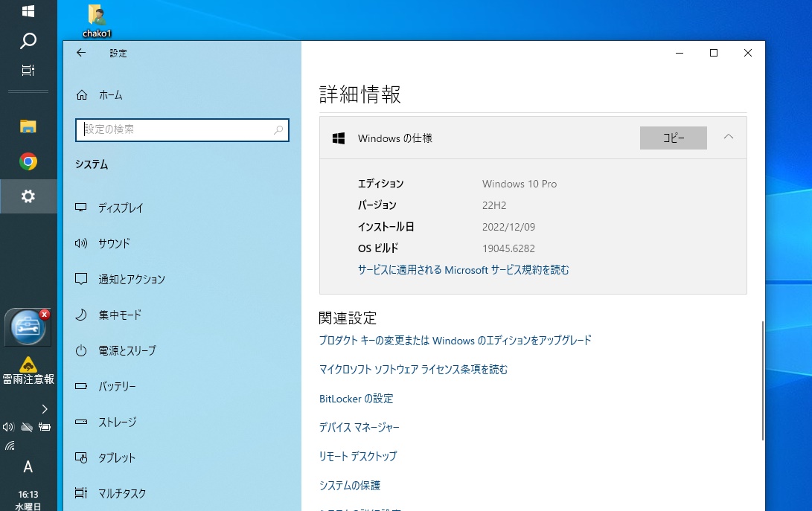Image resolution: width=812 pixels, height=511 pixels.
Task: Select Settings gear icon in the taskbar
Action: tap(28, 196)
